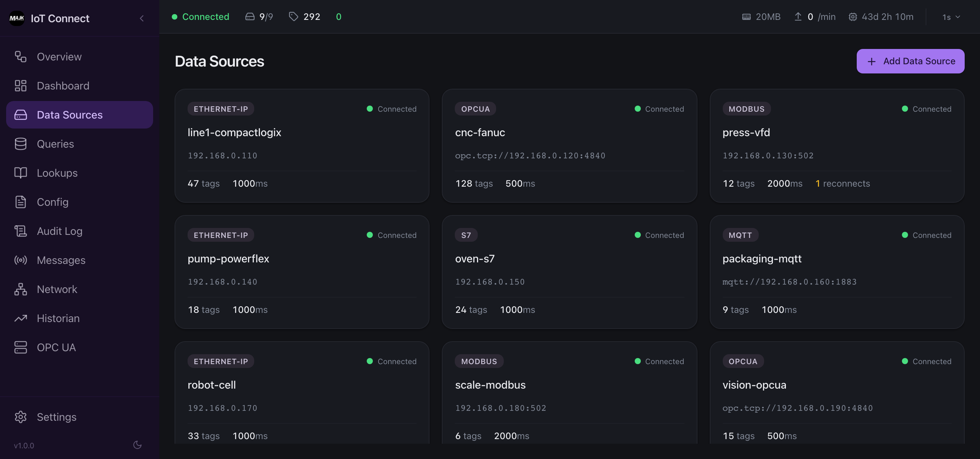Toggle dark mode with the moon icon

coord(137,445)
